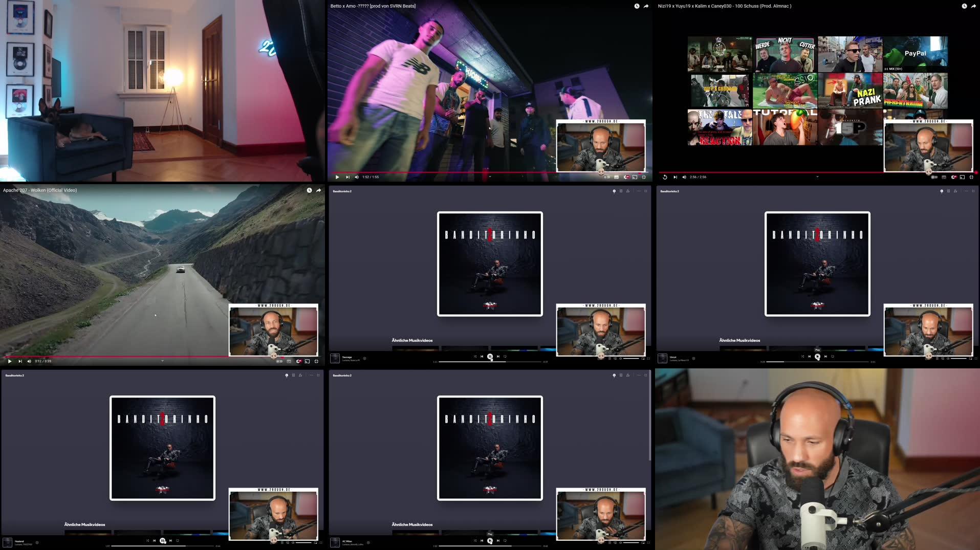Image resolution: width=980 pixels, height=550 pixels.
Task: Seek on the Uncut track progress bar
Action: click(x=818, y=362)
